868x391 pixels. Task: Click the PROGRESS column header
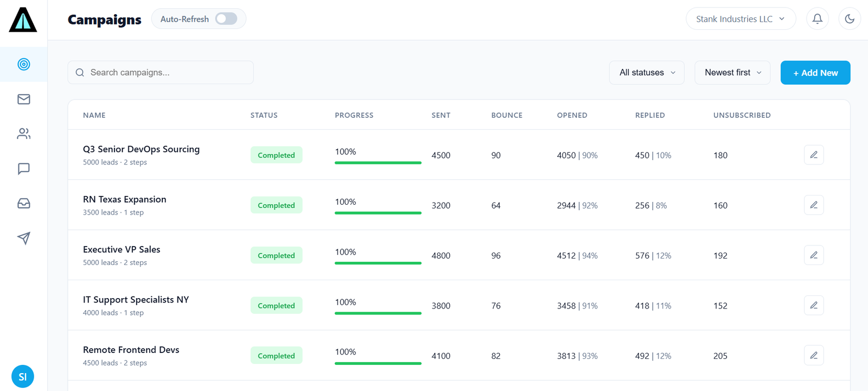[x=354, y=115]
